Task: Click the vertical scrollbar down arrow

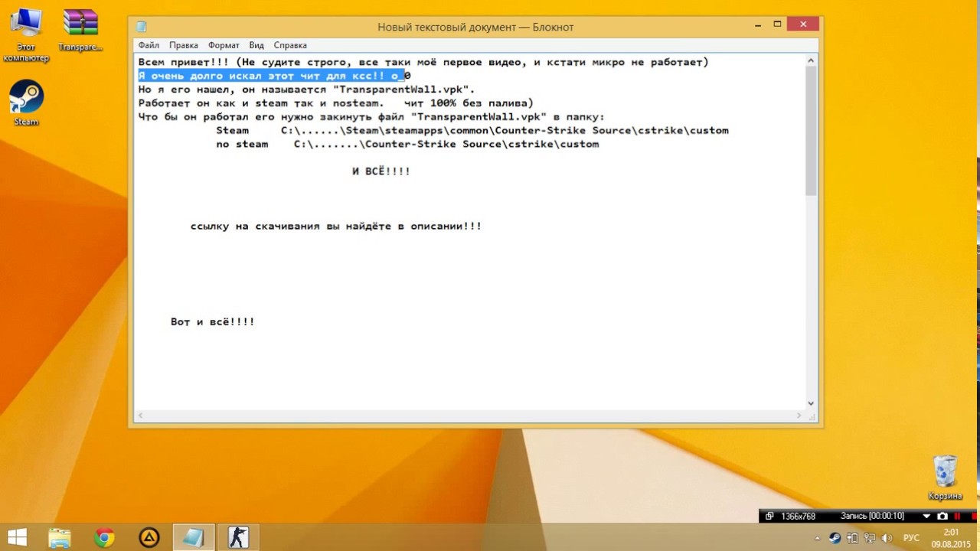Action: (811, 403)
